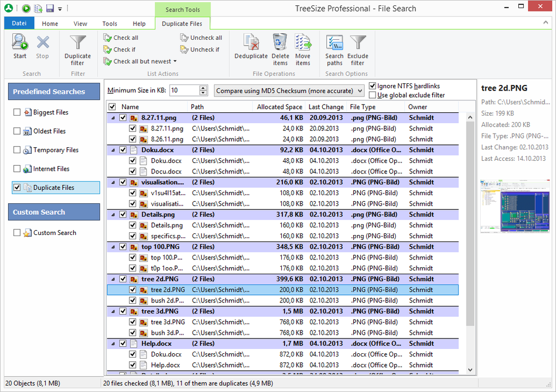
Task: Enable the Biggest Files search checkbox
Action: click(x=17, y=112)
